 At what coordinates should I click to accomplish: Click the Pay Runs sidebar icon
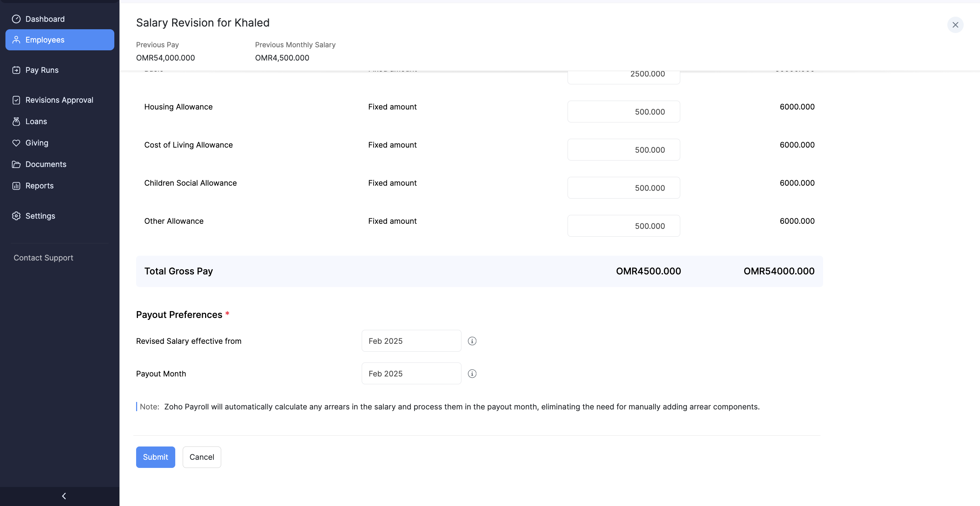pos(16,70)
